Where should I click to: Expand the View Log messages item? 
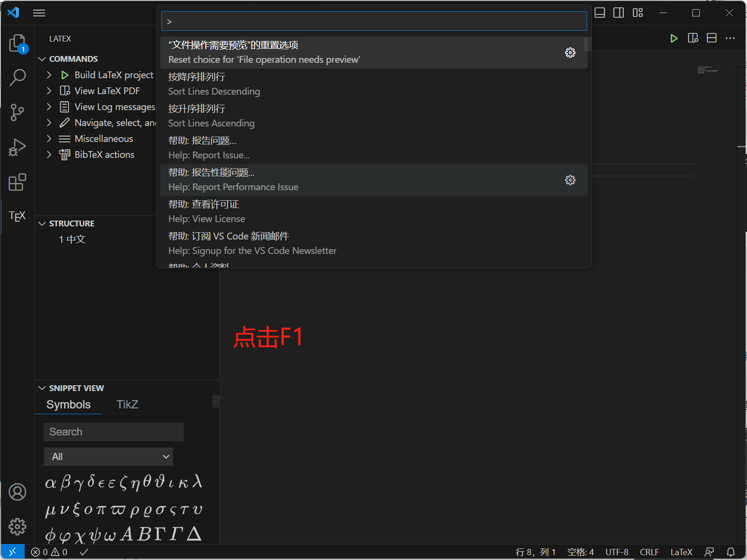coord(49,107)
